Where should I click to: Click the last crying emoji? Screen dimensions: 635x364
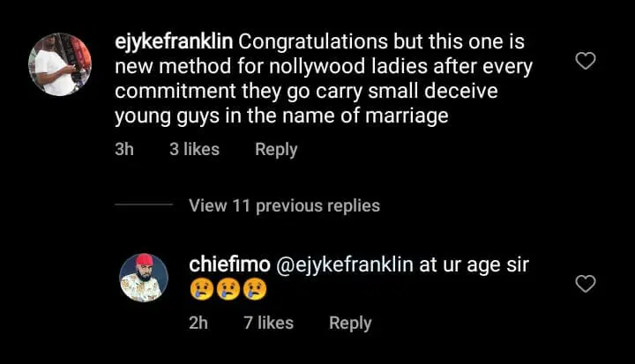(254, 289)
